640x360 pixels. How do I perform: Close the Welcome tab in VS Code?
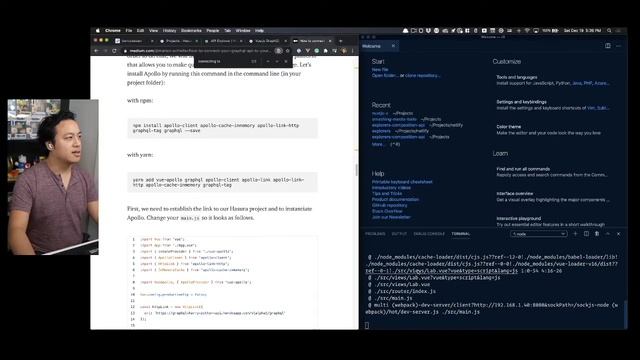point(393,46)
